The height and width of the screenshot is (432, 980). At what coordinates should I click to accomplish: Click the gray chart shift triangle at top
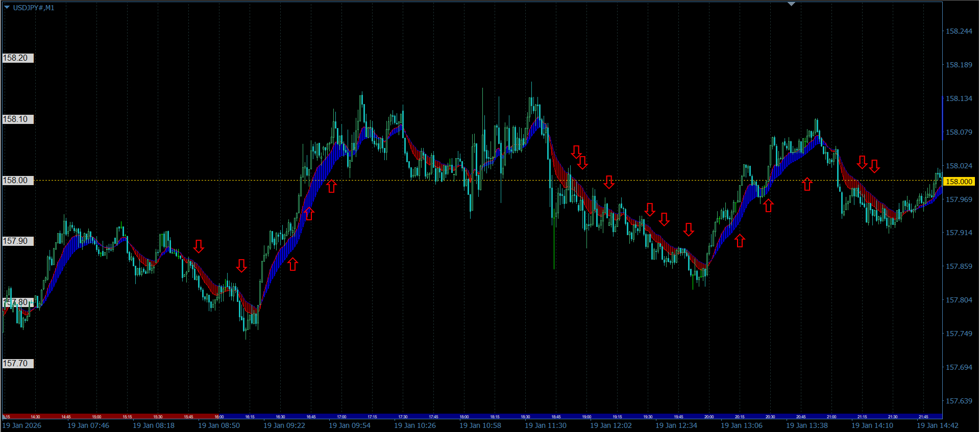(x=791, y=4)
